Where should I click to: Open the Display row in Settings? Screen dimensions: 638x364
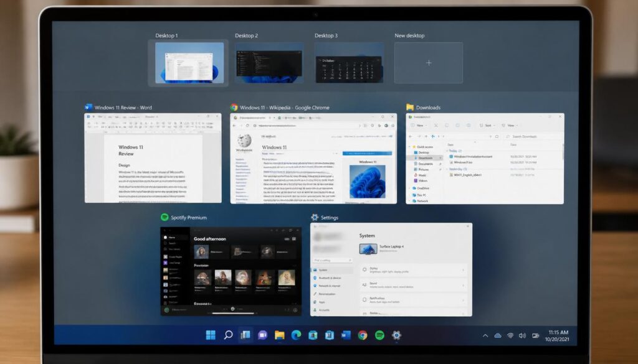coord(414,270)
